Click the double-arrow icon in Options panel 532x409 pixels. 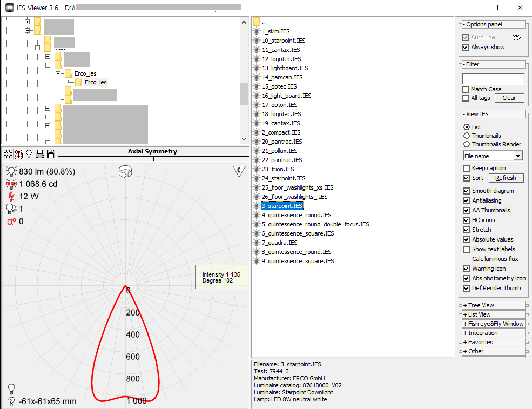click(x=516, y=37)
